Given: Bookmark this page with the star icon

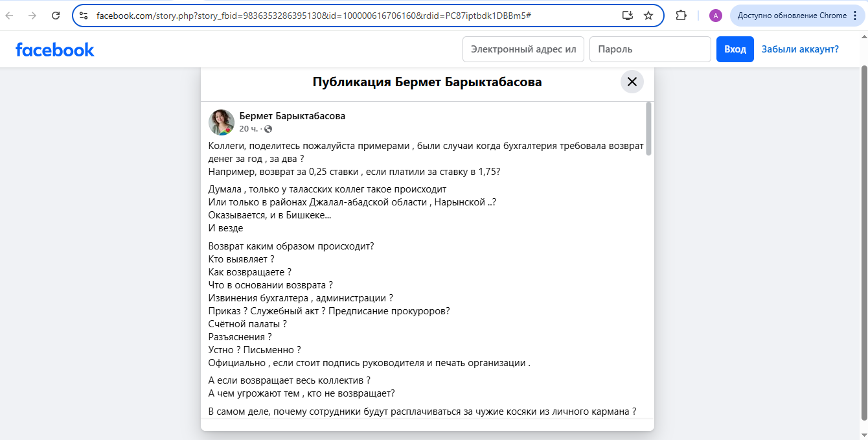Looking at the screenshot, I should point(648,16).
